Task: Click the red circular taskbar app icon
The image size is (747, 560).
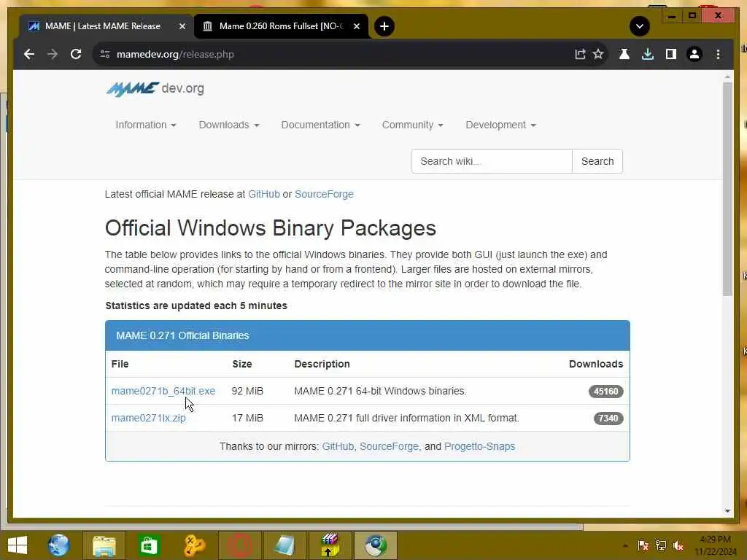Action: 239,545
